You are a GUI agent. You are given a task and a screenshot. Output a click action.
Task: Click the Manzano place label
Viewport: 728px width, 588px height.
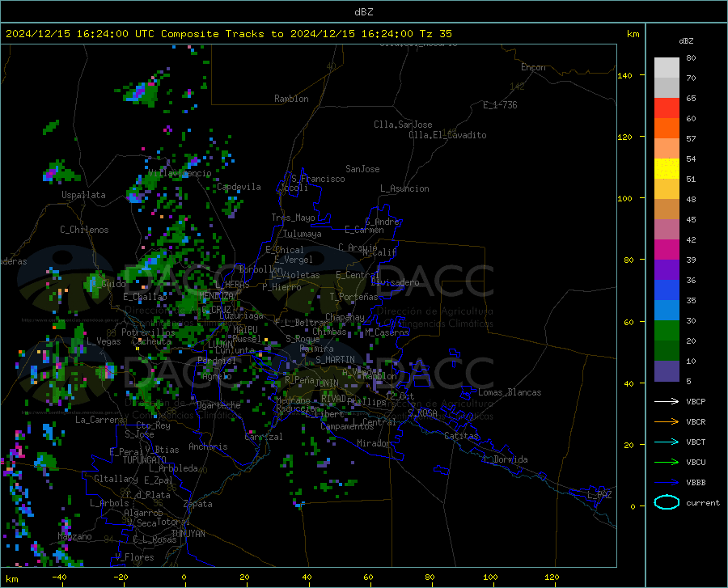(74, 536)
